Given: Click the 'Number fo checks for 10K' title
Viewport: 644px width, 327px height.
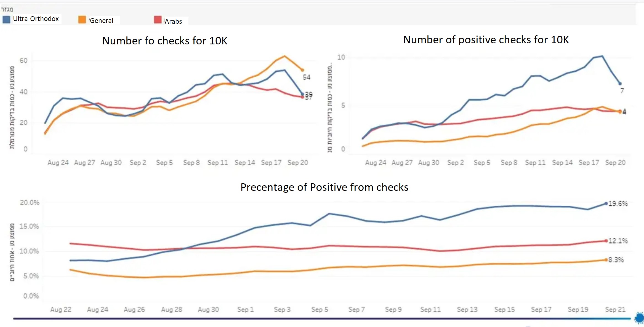Looking at the screenshot, I should click(165, 41).
